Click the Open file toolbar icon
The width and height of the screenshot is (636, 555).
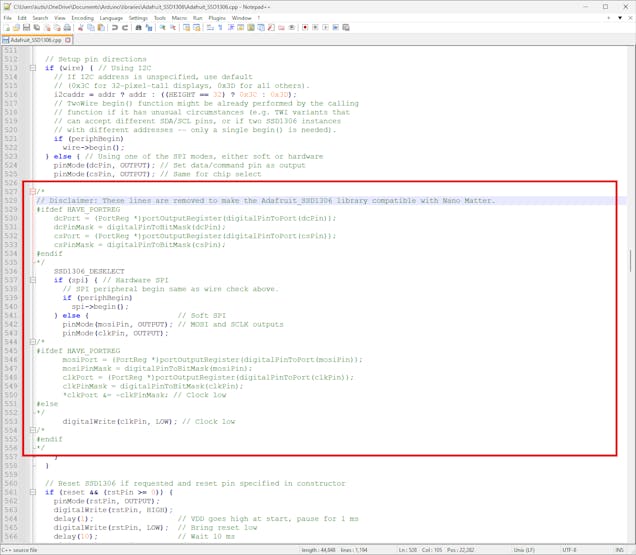coord(16,28)
